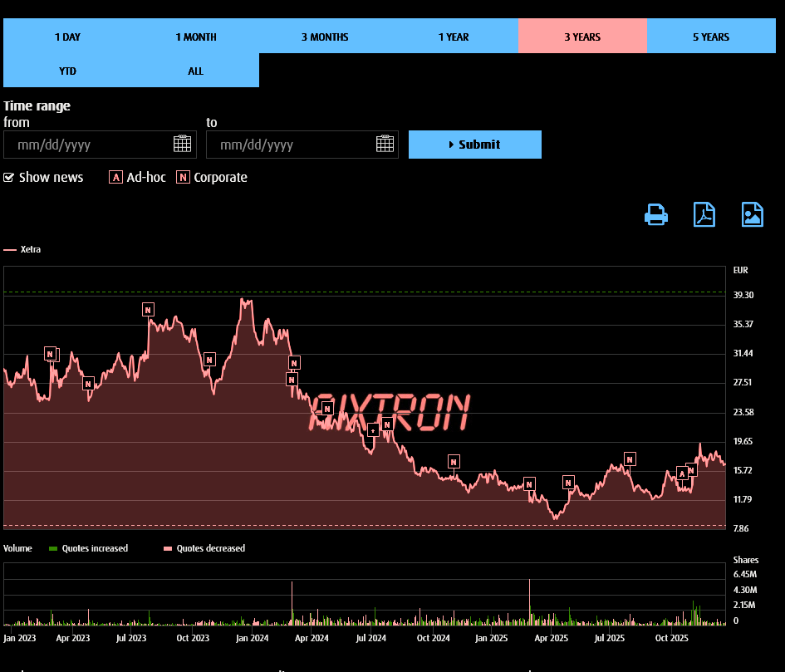The width and height of the screenshot is (785, 672).
Task: Choose the 3 YEARS range tab
Action: (582, 36)
